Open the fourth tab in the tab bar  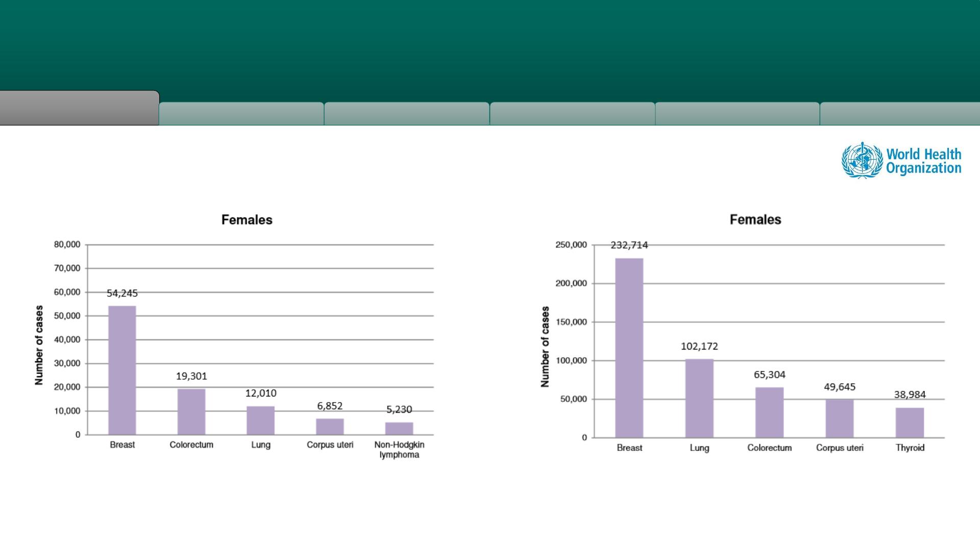pyautogui.click(x=572, y=114)
